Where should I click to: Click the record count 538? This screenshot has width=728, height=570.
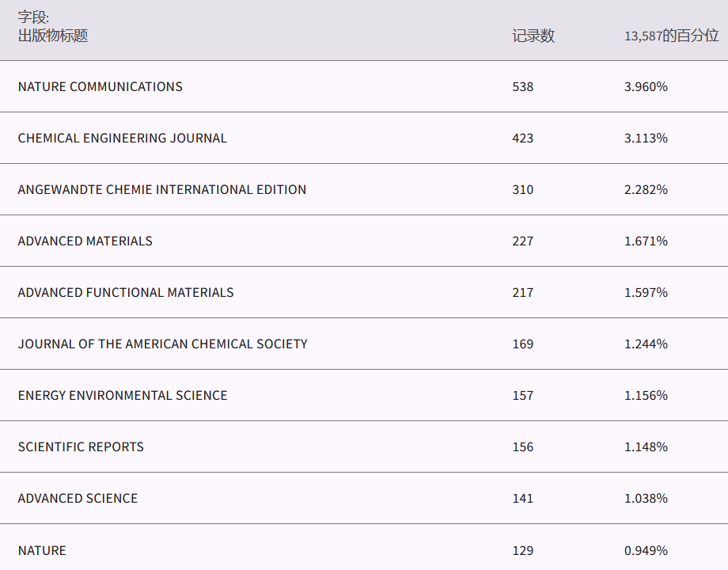[x=522, y=86]
